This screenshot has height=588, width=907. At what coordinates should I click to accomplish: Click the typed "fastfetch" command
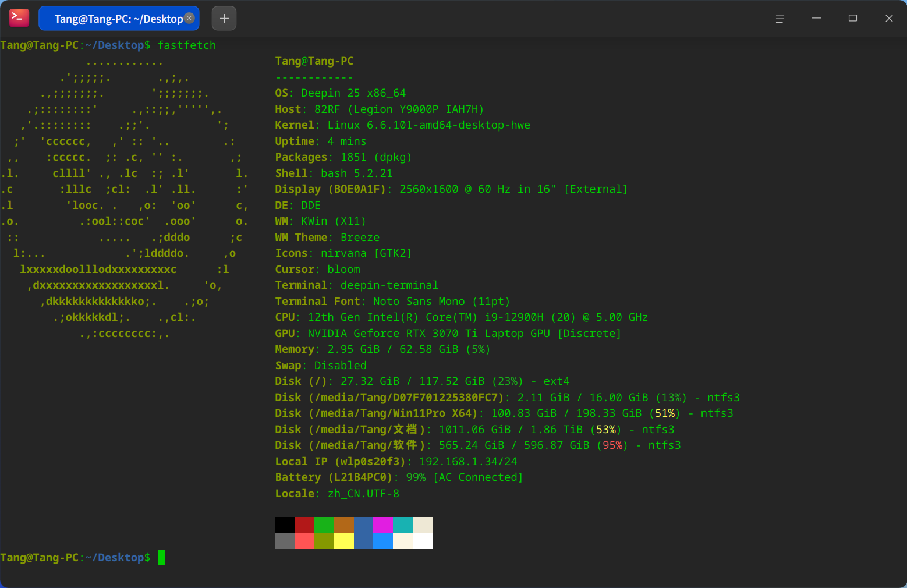187,45
